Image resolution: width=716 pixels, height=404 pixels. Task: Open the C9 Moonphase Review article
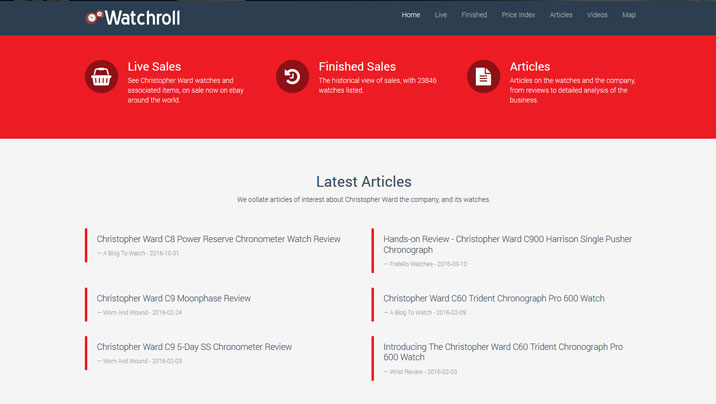(x=173, y=298)
